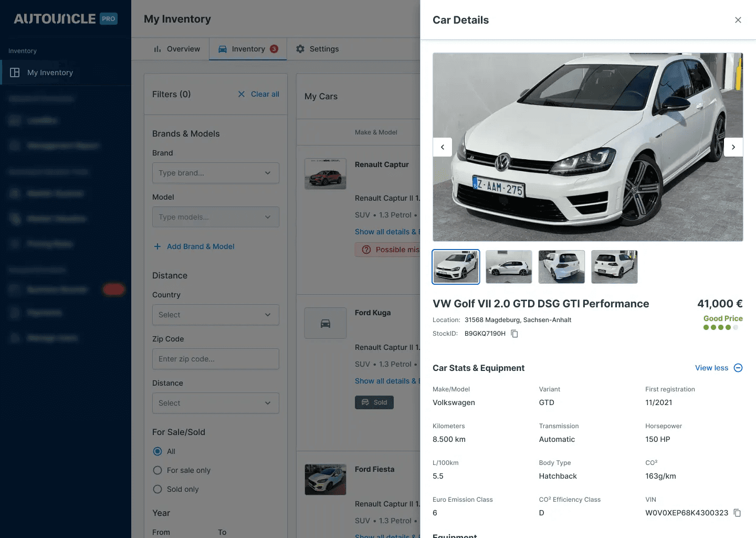Click View less in Car Stats
Viewport: 756px width, 538px height.
[x=711, y=368]
